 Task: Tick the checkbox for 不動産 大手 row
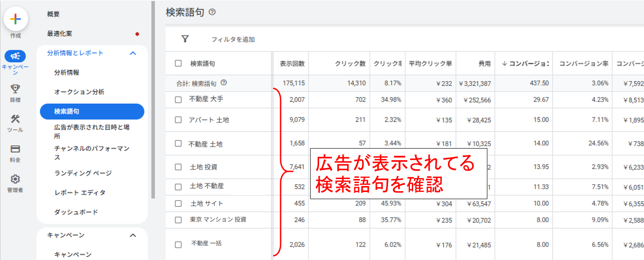coord(178,100)
